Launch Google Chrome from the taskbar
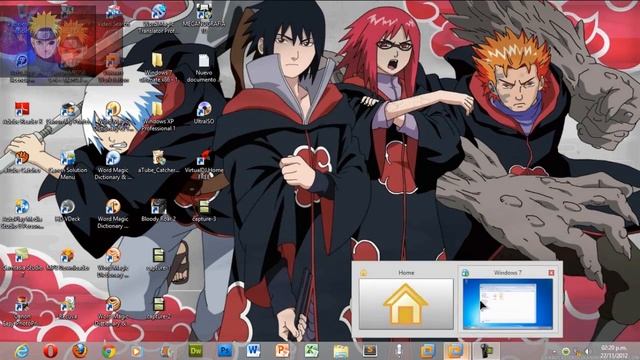This screenshot has width=640, height=360. (x=109, y=351)
